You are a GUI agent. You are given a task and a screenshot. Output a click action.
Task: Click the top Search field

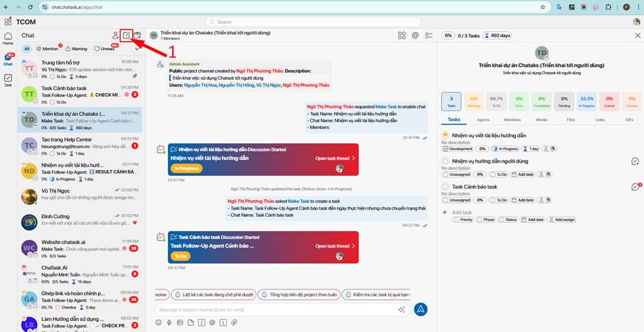[x=313, y=22]
